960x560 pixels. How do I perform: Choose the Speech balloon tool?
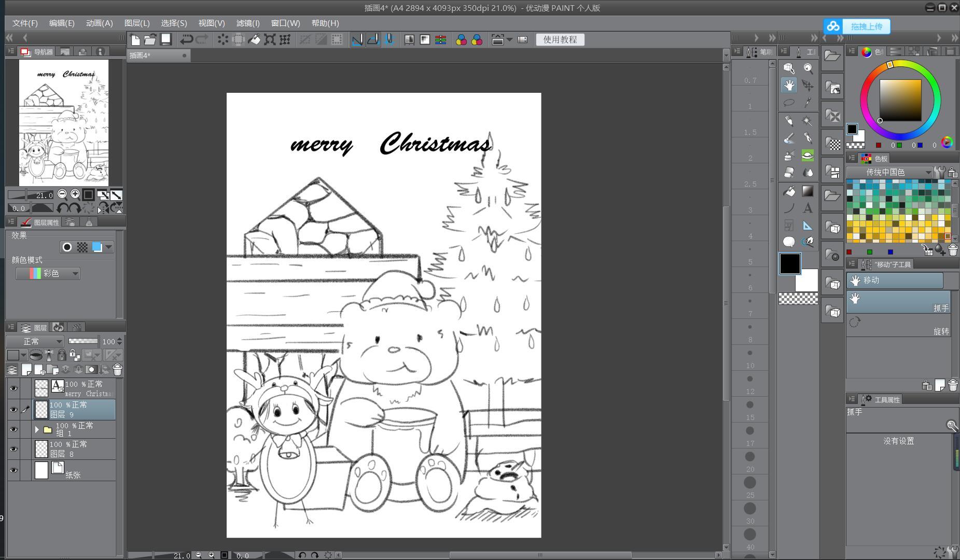pos(789,242)
